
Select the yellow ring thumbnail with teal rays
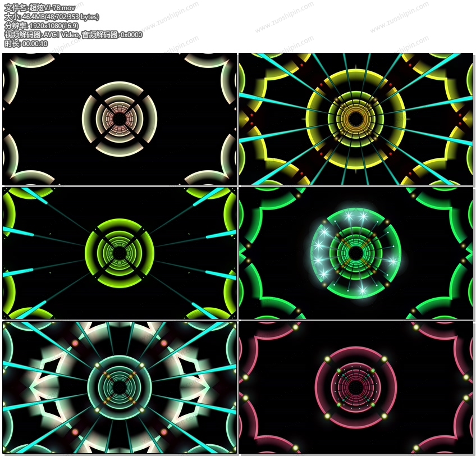click(356, 119)
